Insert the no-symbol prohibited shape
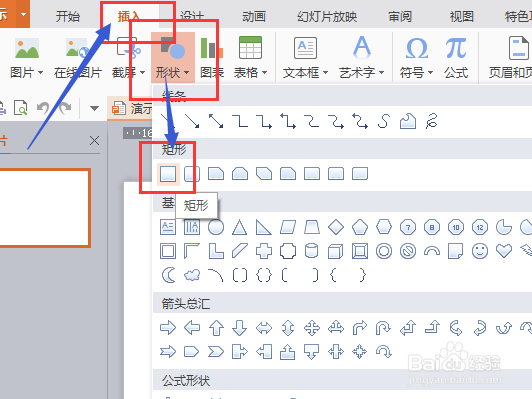The height and width of the screenshot is (399, 532). 408,251
